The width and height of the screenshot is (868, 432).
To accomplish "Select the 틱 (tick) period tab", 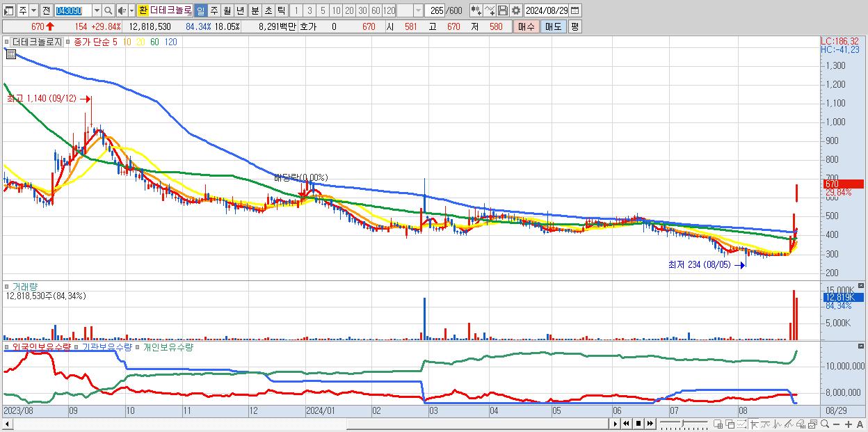I will point(281,10).
